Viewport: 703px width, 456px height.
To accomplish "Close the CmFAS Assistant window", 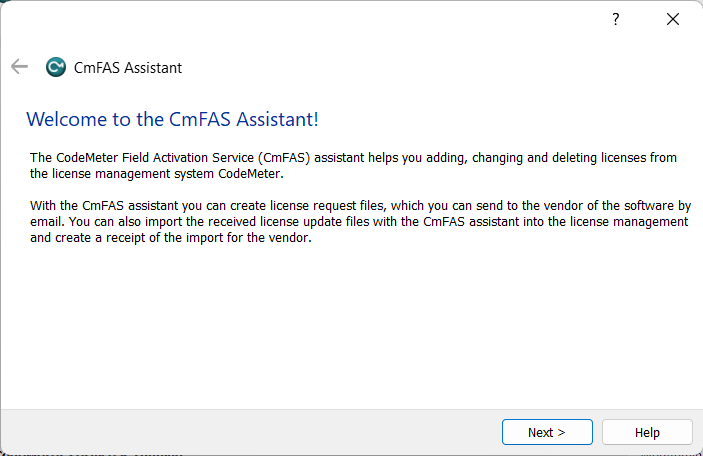I will tap(674, 20).
